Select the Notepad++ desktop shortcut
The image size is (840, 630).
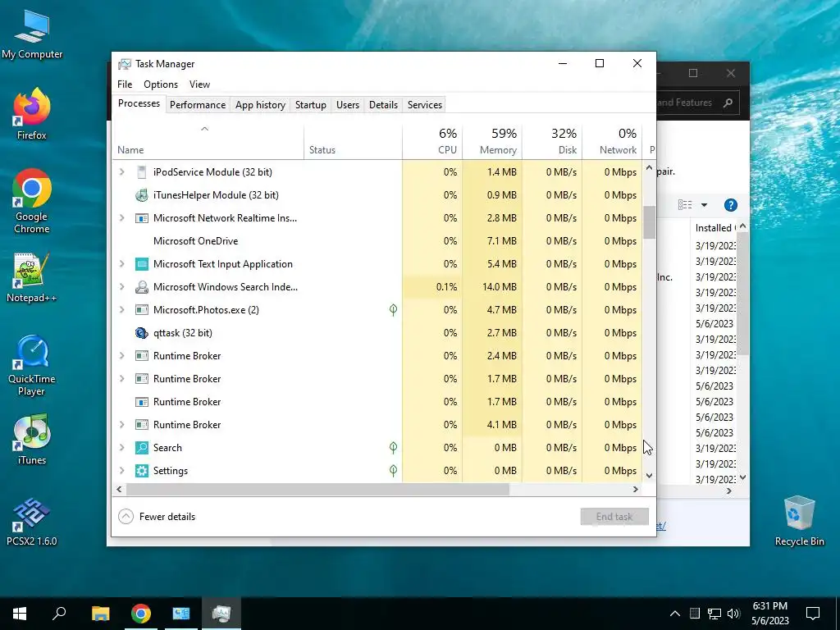tap(32, 277)
